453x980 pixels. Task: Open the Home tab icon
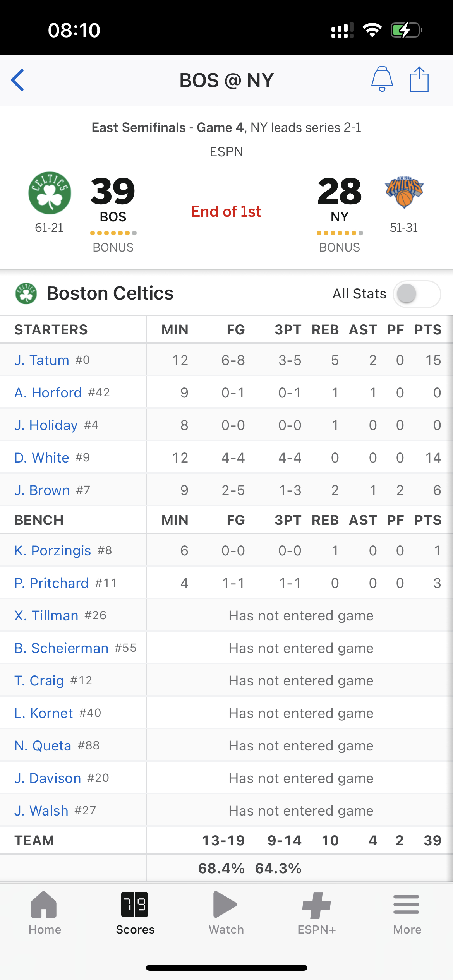44,905
